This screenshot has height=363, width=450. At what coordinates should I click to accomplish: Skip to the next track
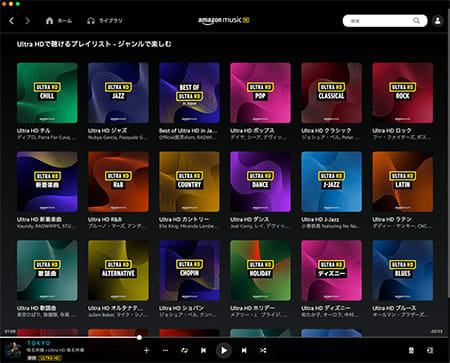pyautogui.click(x=244, y=350)
